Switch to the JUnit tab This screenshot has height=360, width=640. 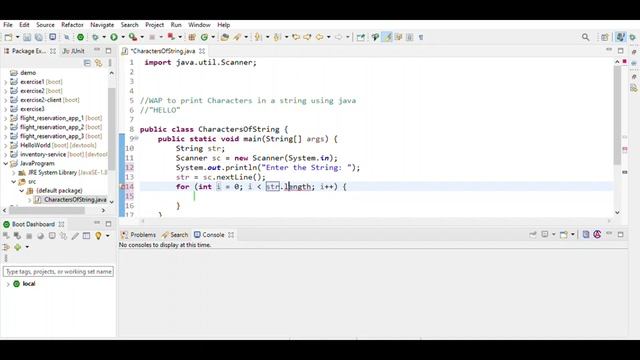coord(73,51)
